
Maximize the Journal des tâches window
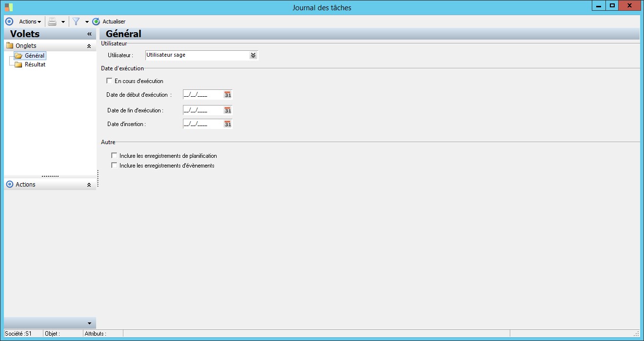(612, 5)
